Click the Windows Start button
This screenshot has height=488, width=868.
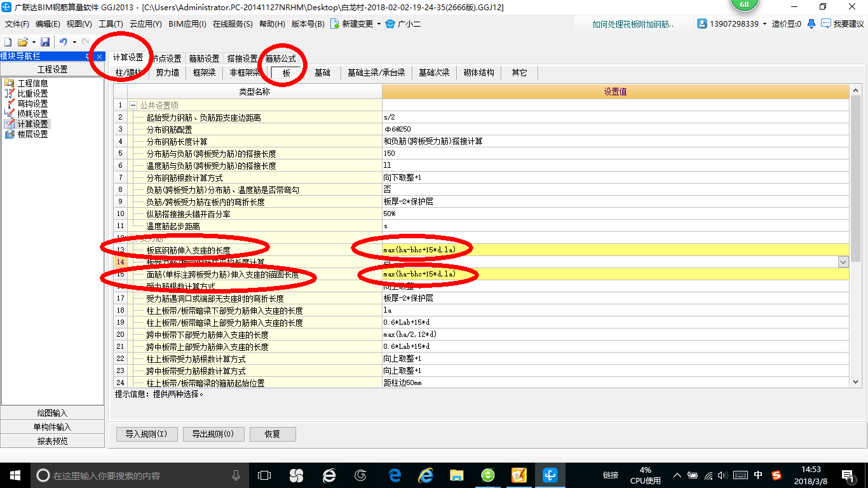click(x=15, y=475)
